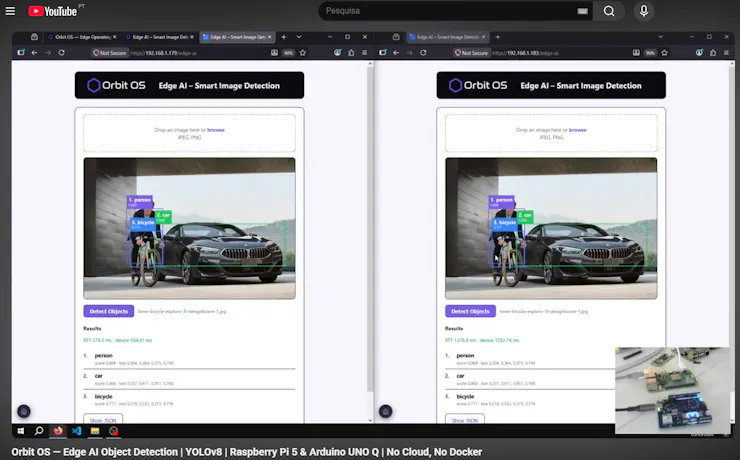Open Visual Studio Code from the taskbar
Image resolution: width=740 pixels, height=460 pixels.
pyautogui.click(x=76, y=431)
